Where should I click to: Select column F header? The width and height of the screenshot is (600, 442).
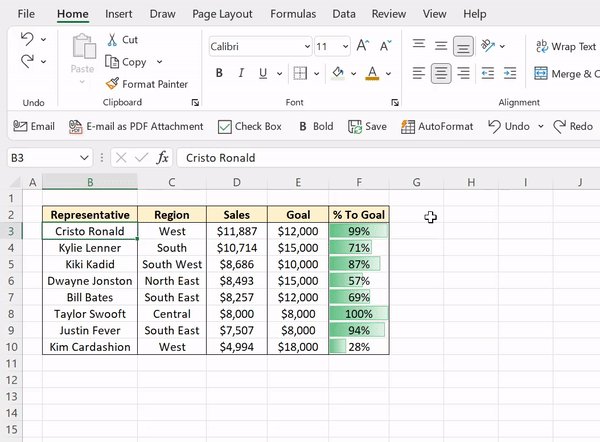359,182
